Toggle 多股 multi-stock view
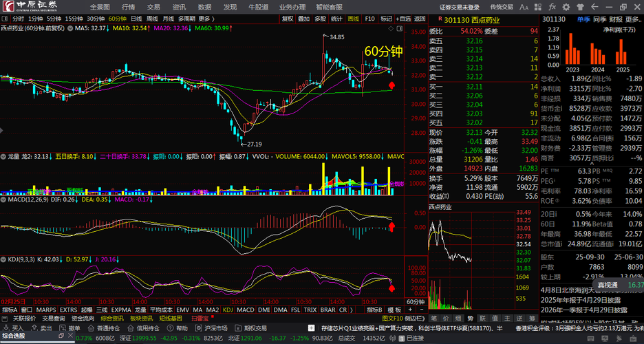 (x=321, y=19)
